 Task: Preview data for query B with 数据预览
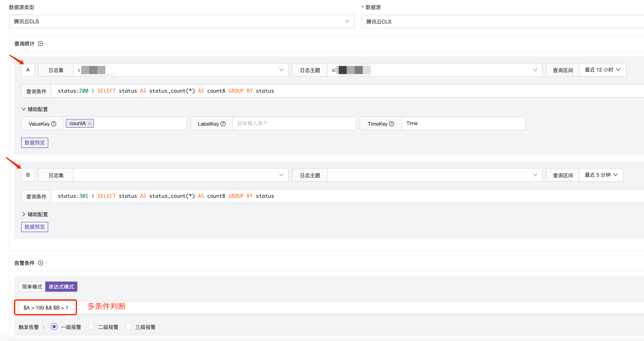tap(34, 227)
